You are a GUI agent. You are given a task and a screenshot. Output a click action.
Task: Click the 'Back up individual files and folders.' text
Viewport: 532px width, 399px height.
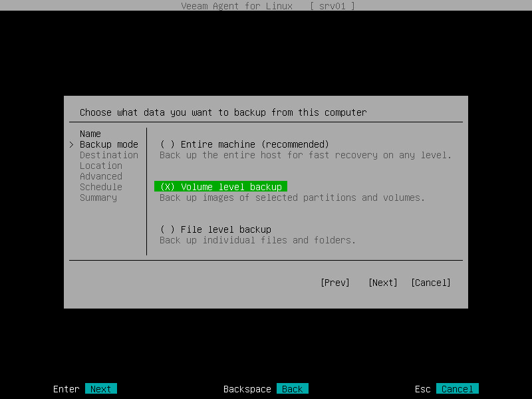[x=257, y=240]
